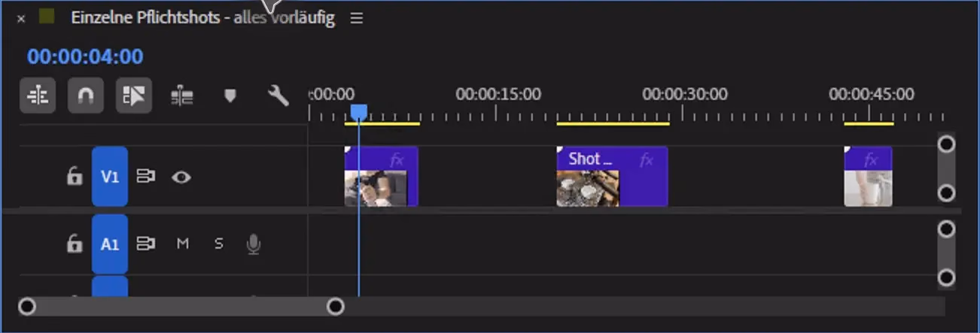
Task: Toggle Linked Selection button
Action: pyautogui.click(x=134, y=95)
